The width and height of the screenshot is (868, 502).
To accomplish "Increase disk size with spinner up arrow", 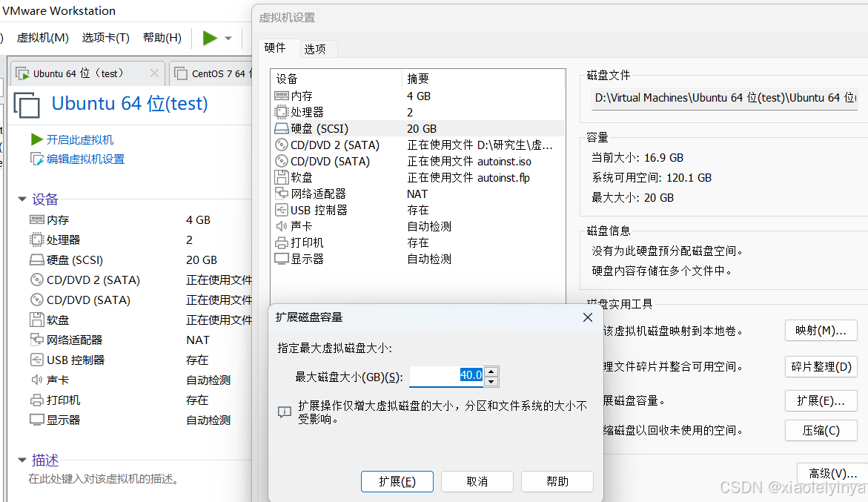I will point(491,371).
